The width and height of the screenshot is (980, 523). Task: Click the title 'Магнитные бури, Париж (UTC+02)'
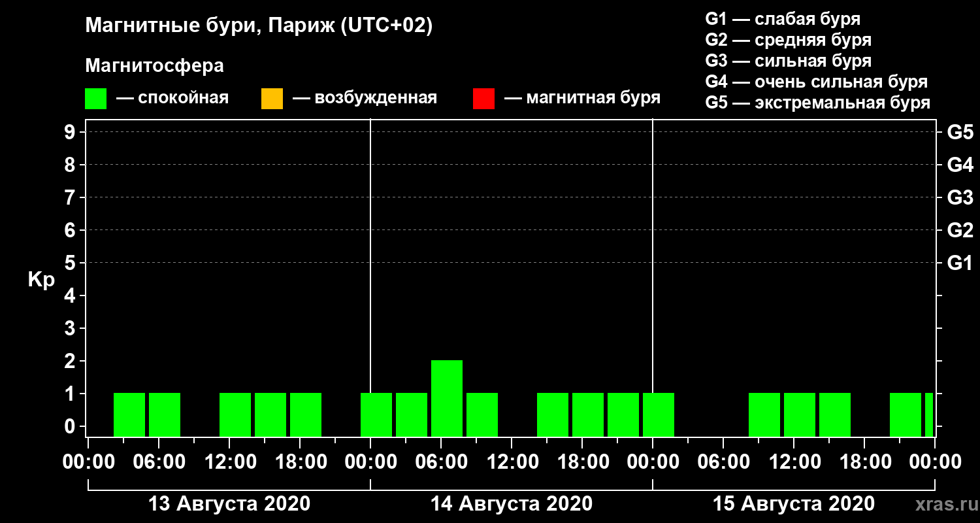(x=259, y=27)
